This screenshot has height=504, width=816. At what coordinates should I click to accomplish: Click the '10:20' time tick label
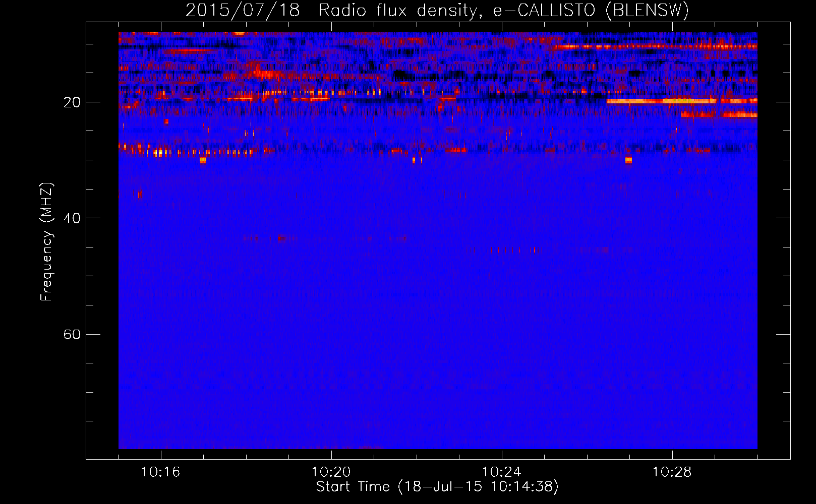[331, 472]
